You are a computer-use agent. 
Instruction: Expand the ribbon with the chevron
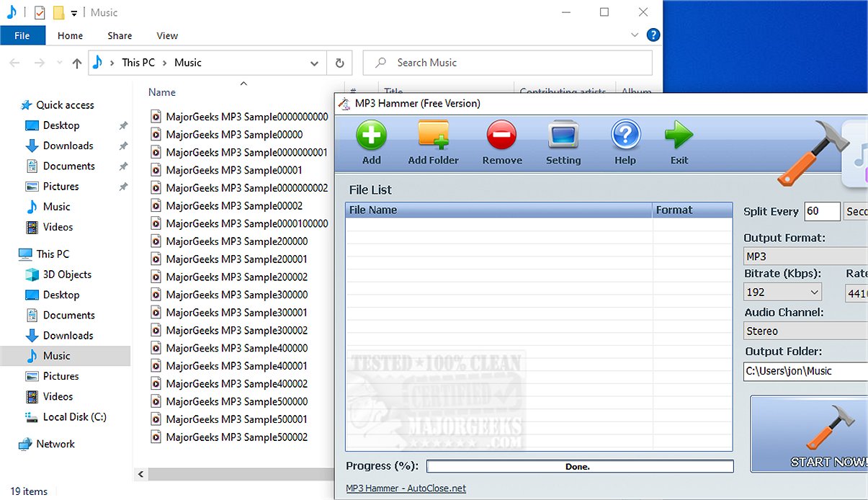click(x=635, y=35)
